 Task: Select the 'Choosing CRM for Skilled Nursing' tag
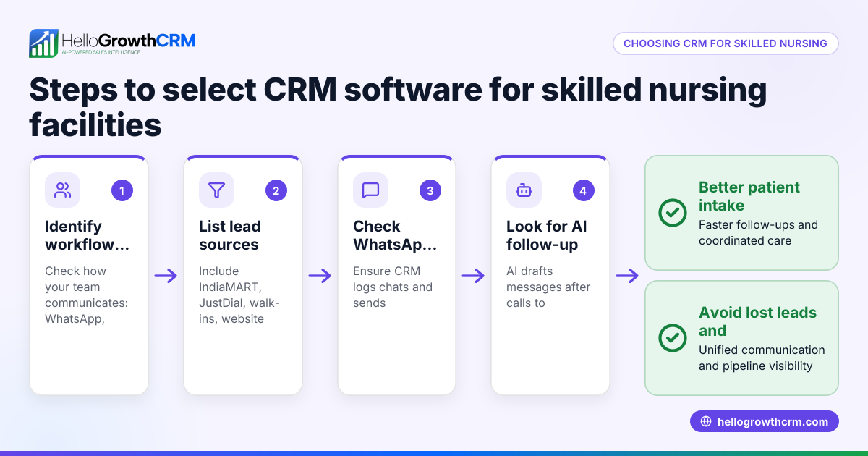pyautogui.click(x=726, y=43)
